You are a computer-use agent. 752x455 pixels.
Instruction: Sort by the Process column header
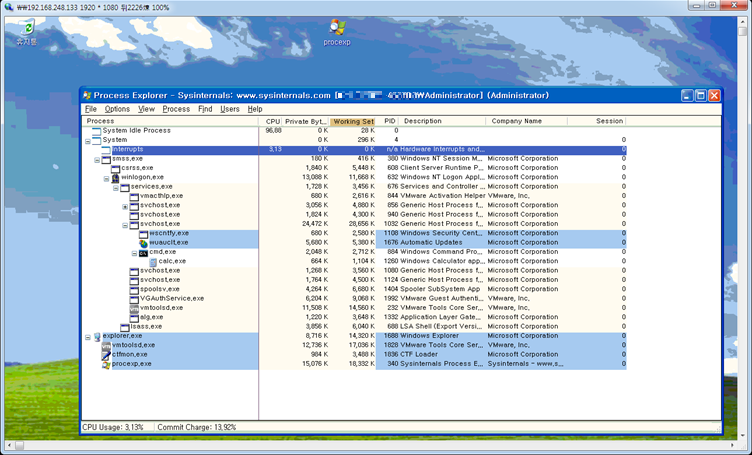click(170, 121)
